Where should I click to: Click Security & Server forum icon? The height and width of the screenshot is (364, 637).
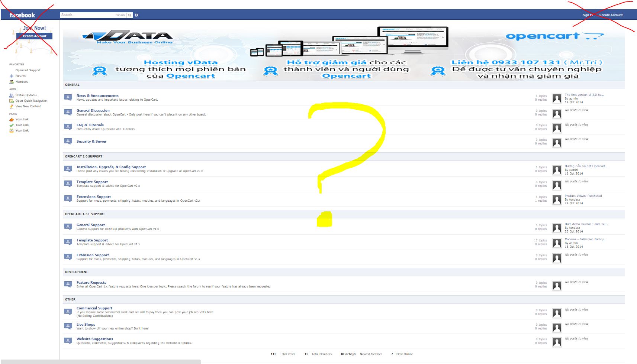(68, 141)
